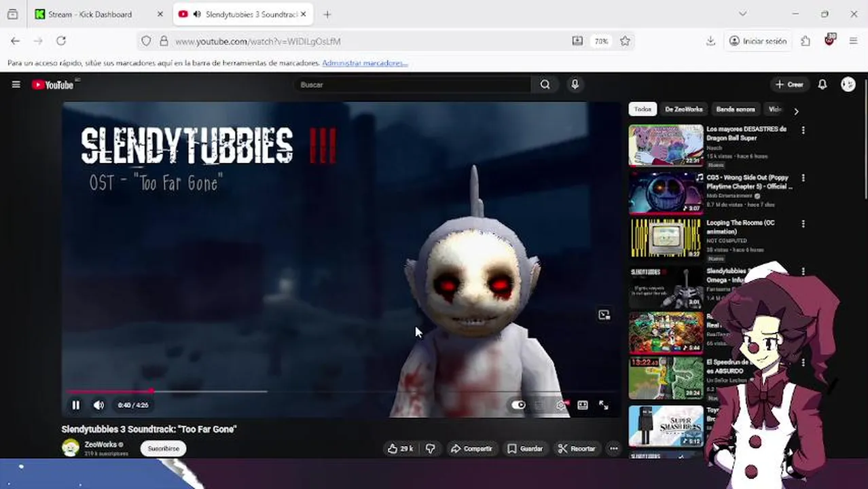Viewport: 868px width, 489px height.
Task: Seek the video progress bar
Action: pos(342,392)
